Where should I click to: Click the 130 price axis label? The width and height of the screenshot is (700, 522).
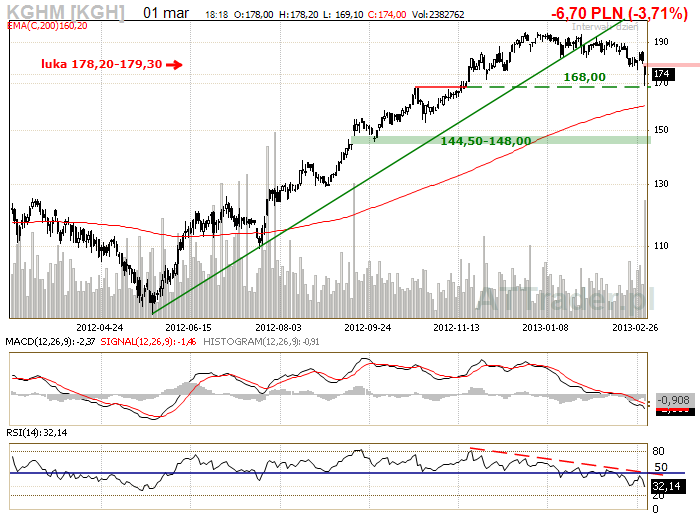[661, 184]
